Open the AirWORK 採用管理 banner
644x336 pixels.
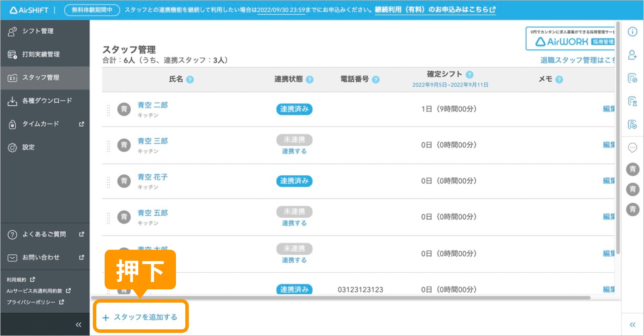tap(570, 39)
